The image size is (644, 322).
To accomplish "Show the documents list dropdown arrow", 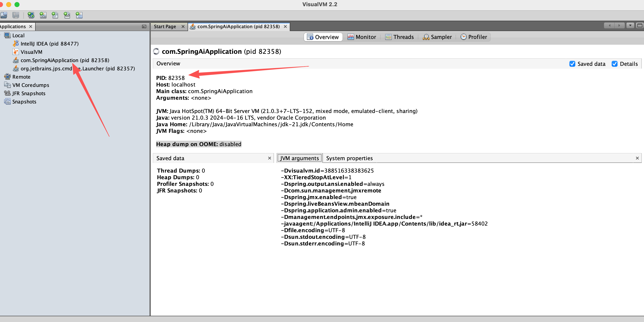I will pos(630,25).
